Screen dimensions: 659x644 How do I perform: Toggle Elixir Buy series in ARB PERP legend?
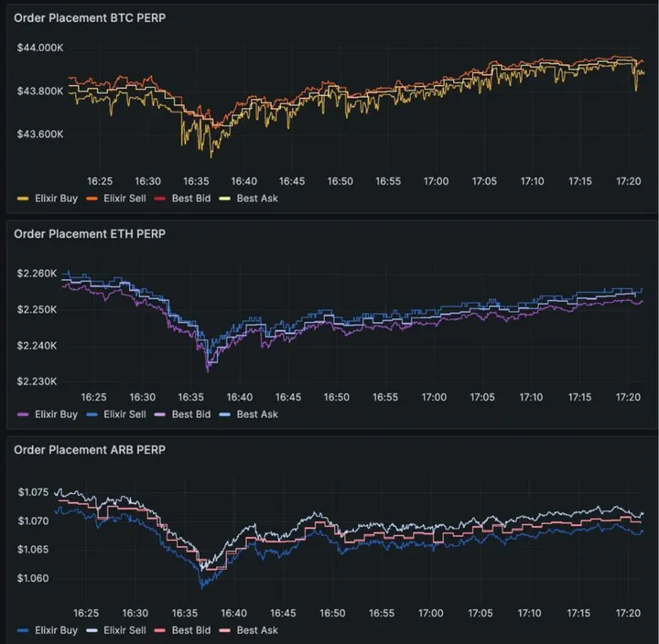56,630
